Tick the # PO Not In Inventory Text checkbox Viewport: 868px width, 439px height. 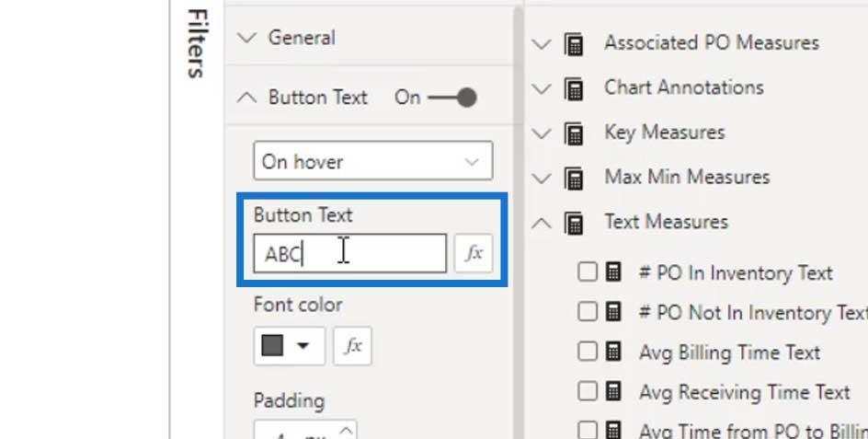(x=588, y=311)
